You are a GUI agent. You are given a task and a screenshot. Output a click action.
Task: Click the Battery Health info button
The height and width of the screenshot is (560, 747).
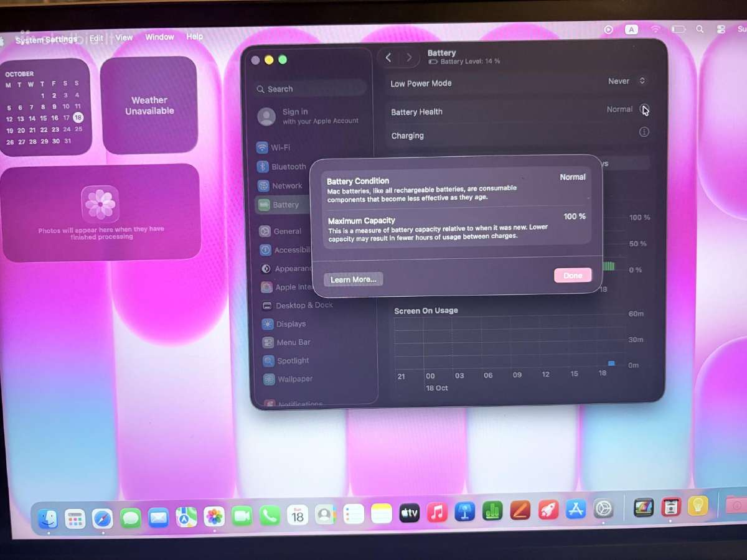(x=644, y=110)
